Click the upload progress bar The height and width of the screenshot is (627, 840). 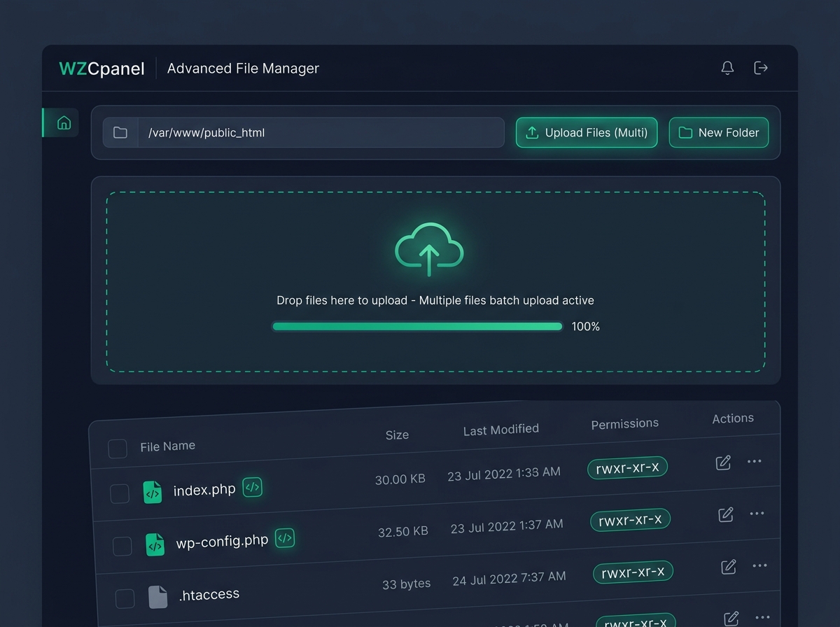417,326
